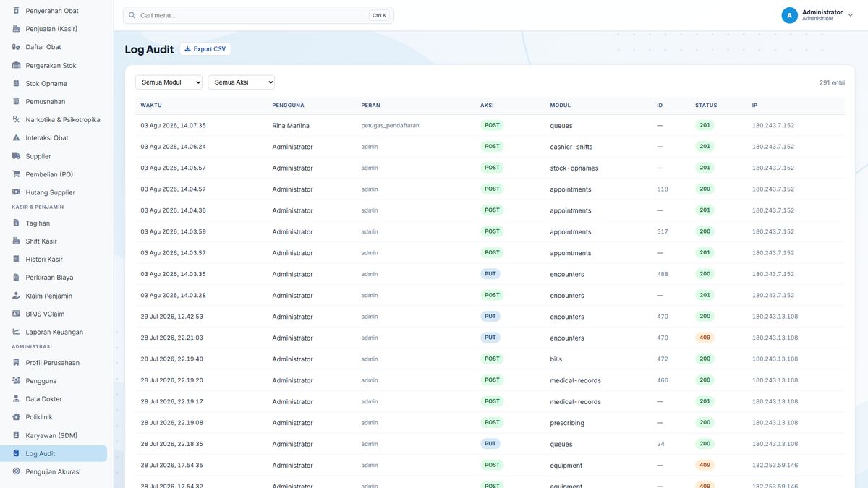This screenshot has height=488, width=868.
Task: Click the Interaksi Obat warning icon
Action: 17,137
